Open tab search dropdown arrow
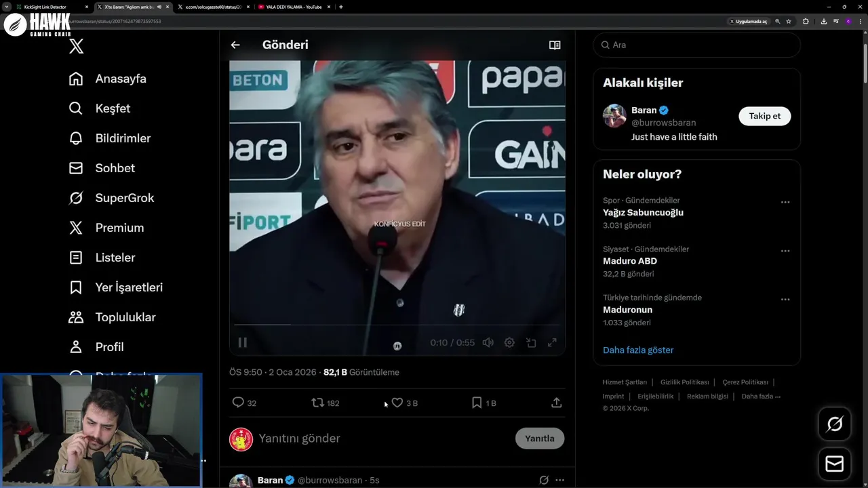This screenshot has height=488, width=868. pos(6,7)
